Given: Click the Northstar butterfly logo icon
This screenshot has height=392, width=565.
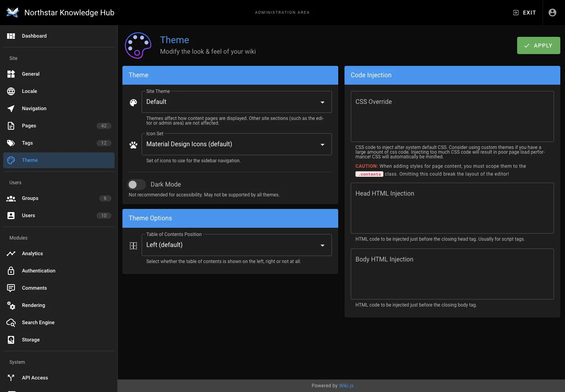Looking at the screenshot, I should [x=13, y=13].
